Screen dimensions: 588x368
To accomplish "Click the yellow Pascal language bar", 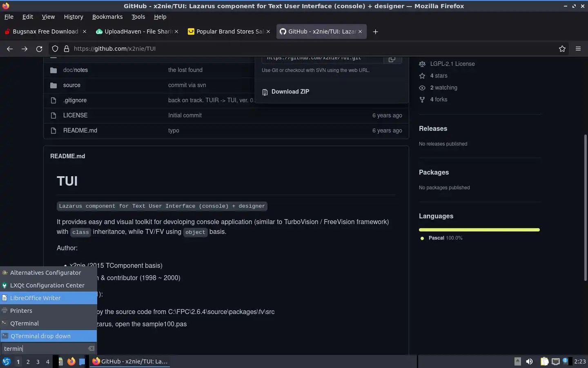I will pos(479,230).
